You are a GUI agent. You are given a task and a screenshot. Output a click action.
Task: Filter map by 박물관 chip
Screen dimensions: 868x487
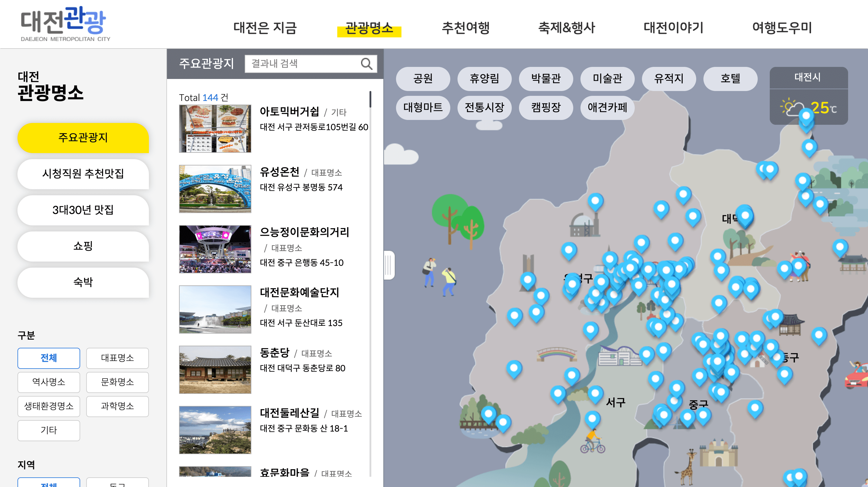tap(546, 79)
